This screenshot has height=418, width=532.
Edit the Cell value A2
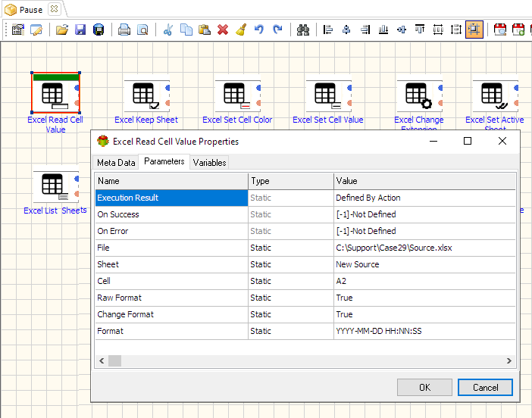click(x=425, y=281)
